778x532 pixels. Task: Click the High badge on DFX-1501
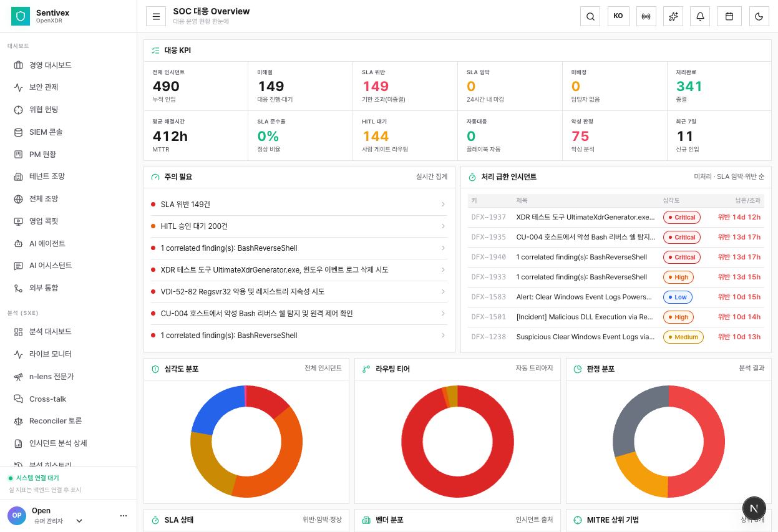(x=678, y=317)
